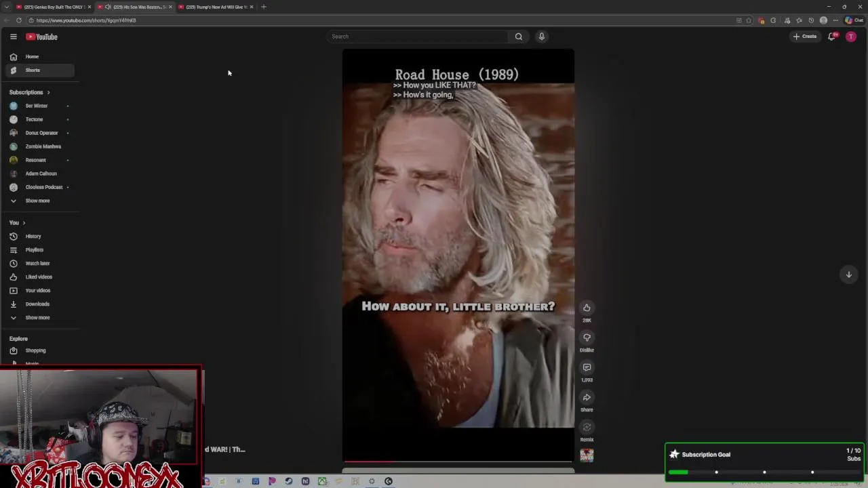Image resolution: width=868 pixels, height=488 pixels.
Task: Open the tab search dropdown arrow
Action: tap(6, 7)
